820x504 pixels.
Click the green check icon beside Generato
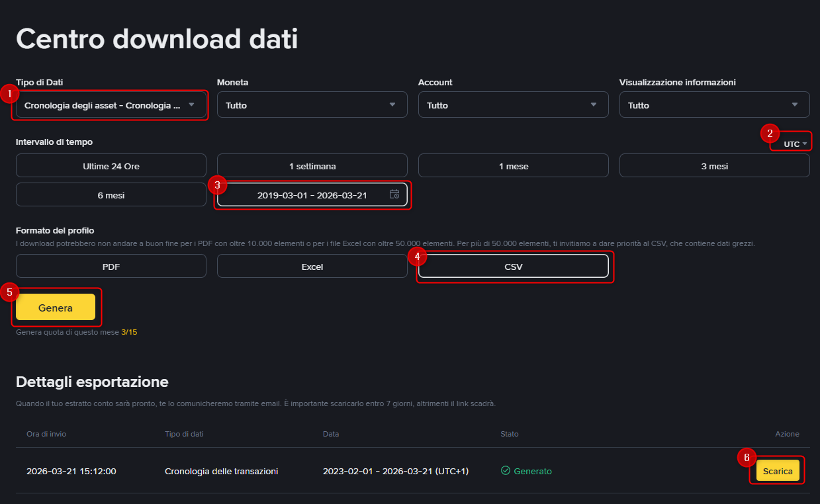tap(504, 471)
